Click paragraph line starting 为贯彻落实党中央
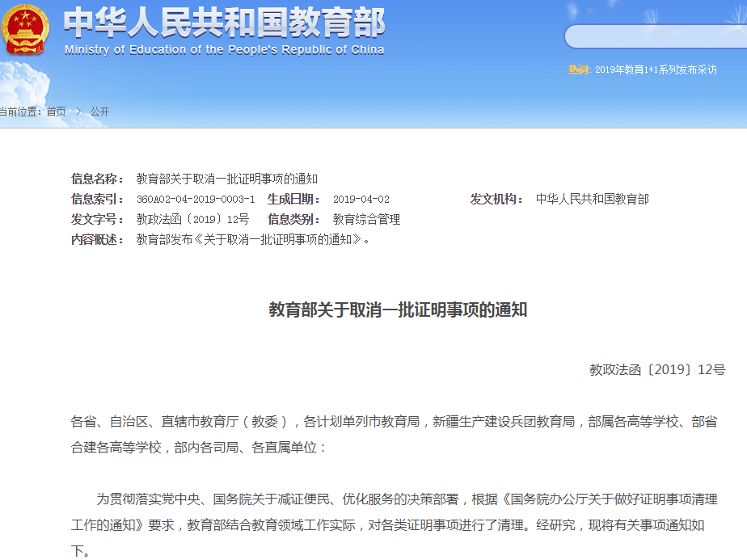Viewport: 747px width, 560px height. 407,499
